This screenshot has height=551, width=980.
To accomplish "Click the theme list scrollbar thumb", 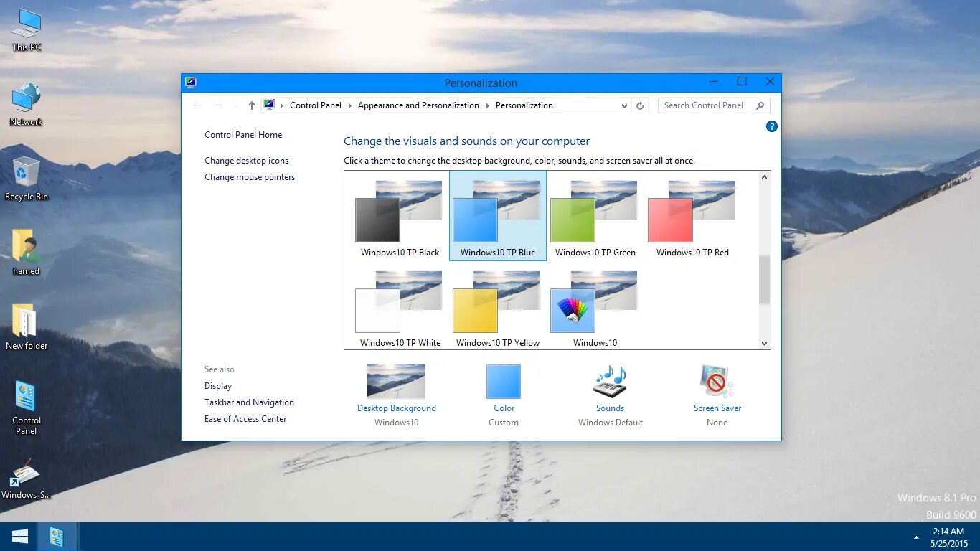I will [764, 280].
